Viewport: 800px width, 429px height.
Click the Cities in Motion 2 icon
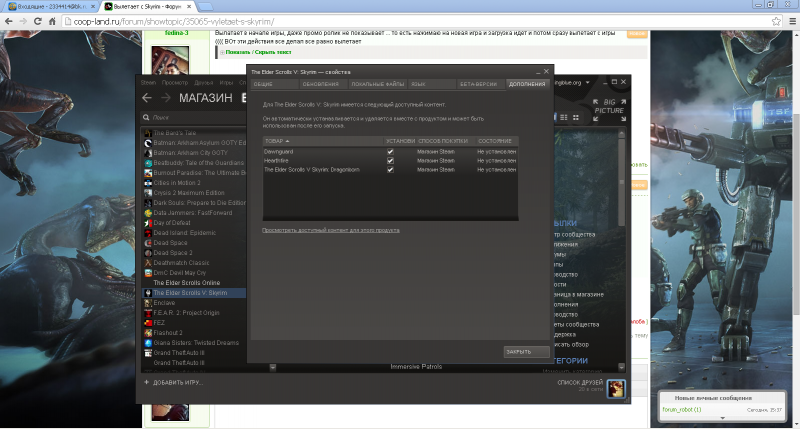[148, 183]
